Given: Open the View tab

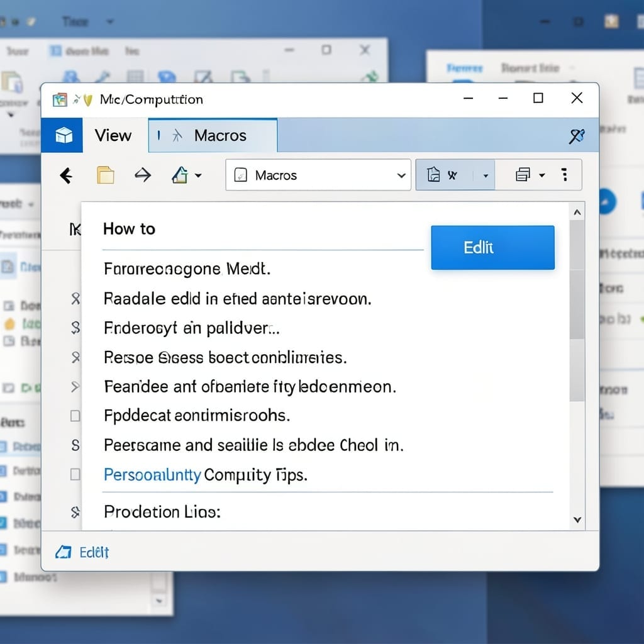Looking at the screenshot, I should [x=113, y=136].
